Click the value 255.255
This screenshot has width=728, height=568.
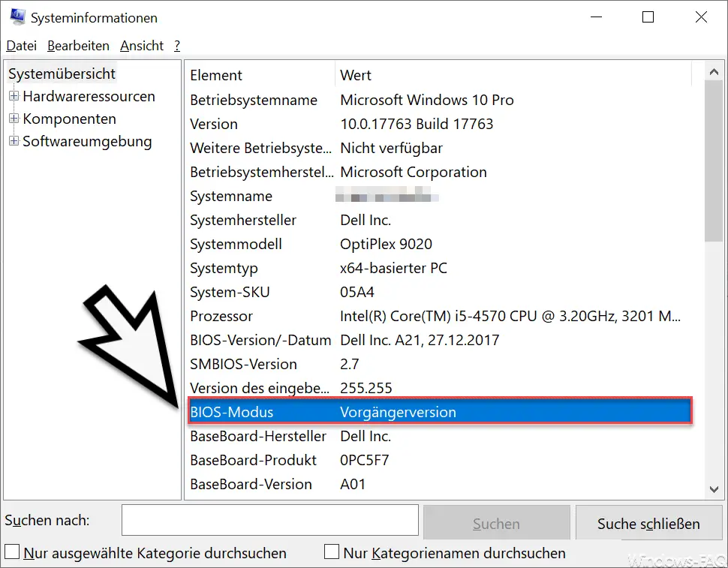366,388
